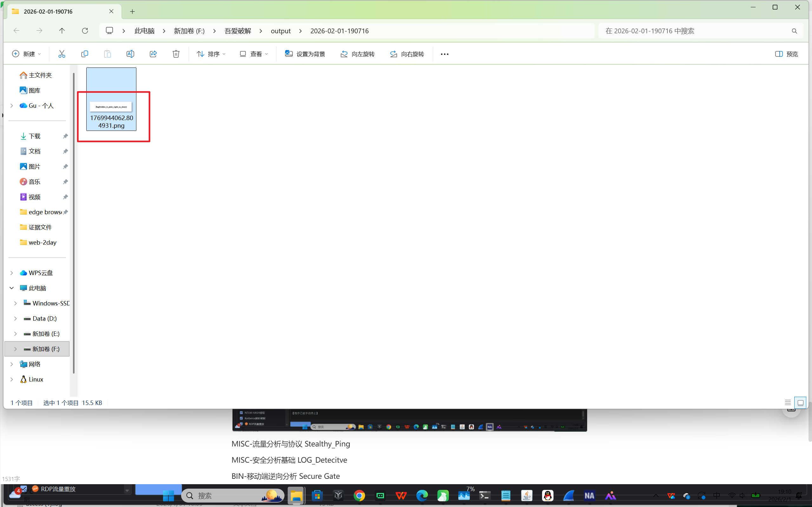Open the Sort dropdown menu

211,54
